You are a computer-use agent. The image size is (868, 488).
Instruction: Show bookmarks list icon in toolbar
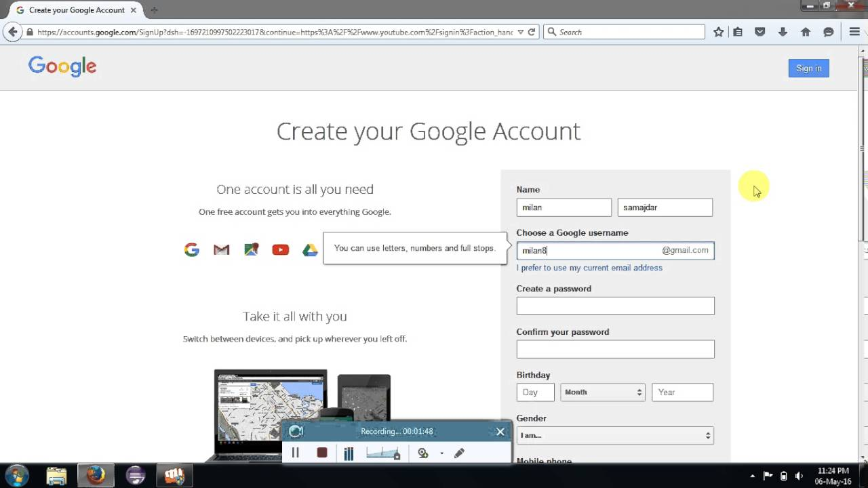[738, 32]
